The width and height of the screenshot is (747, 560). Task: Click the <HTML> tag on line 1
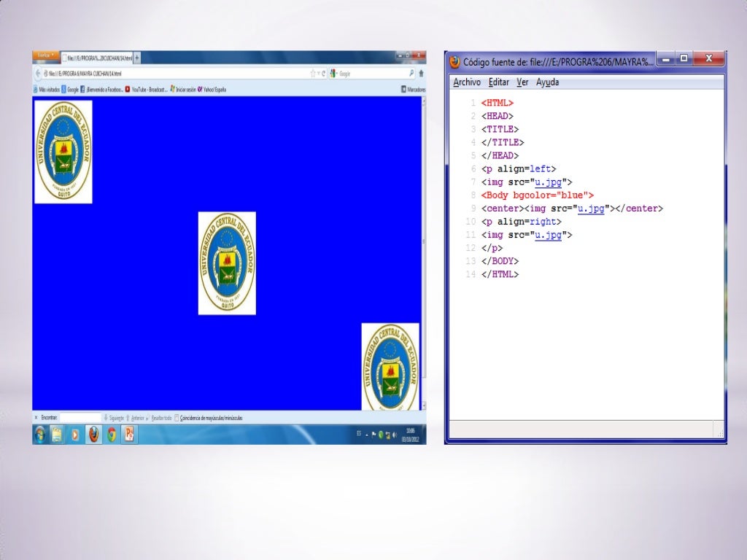point(497,103)
